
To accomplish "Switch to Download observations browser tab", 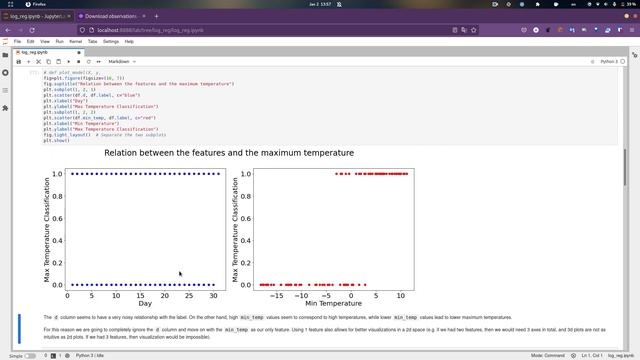I will (x=111, y=16).
